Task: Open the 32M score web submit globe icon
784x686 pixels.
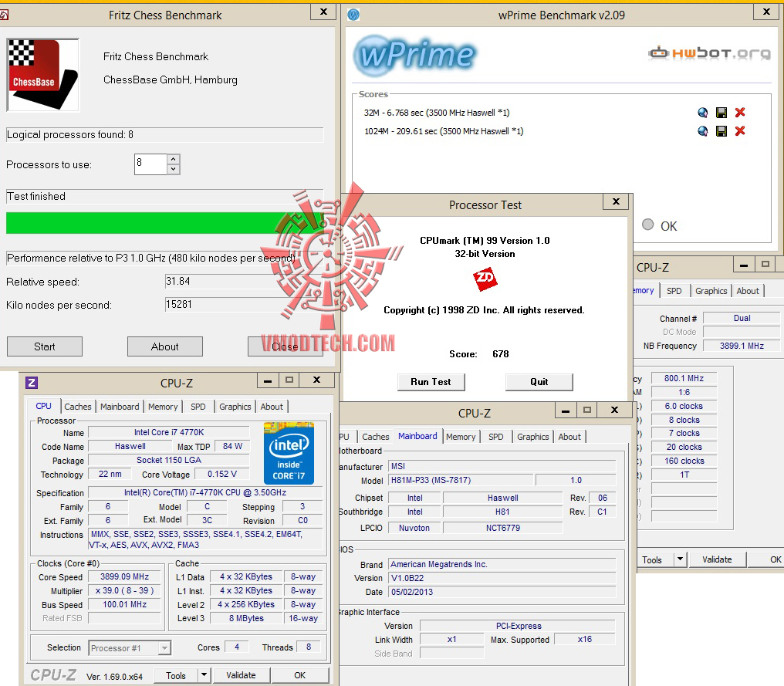Action: 702,113
